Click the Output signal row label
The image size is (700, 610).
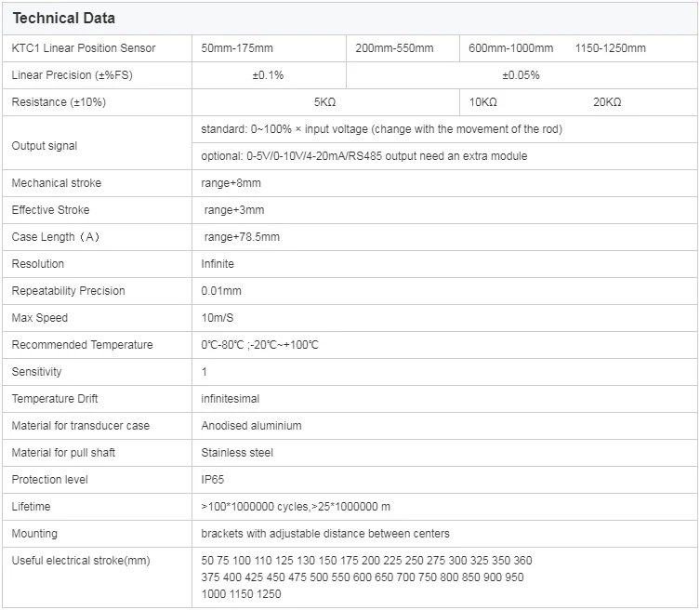(x=45, y=146)
